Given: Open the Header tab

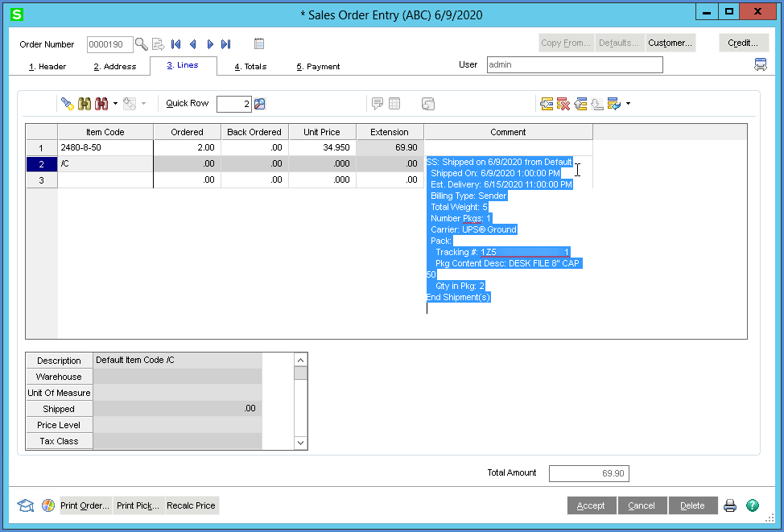Looking at the screenshot, I should click(x=47, y=67).
